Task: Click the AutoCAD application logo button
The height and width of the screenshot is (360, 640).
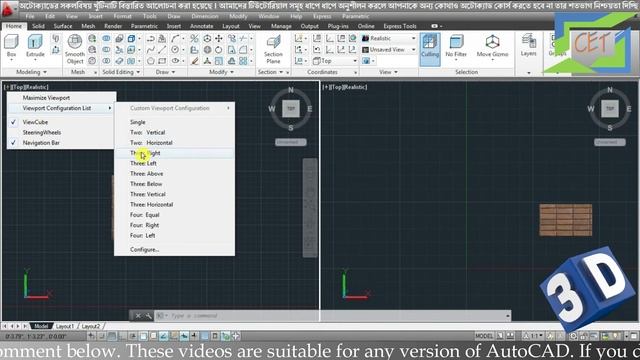Action: 8,9
